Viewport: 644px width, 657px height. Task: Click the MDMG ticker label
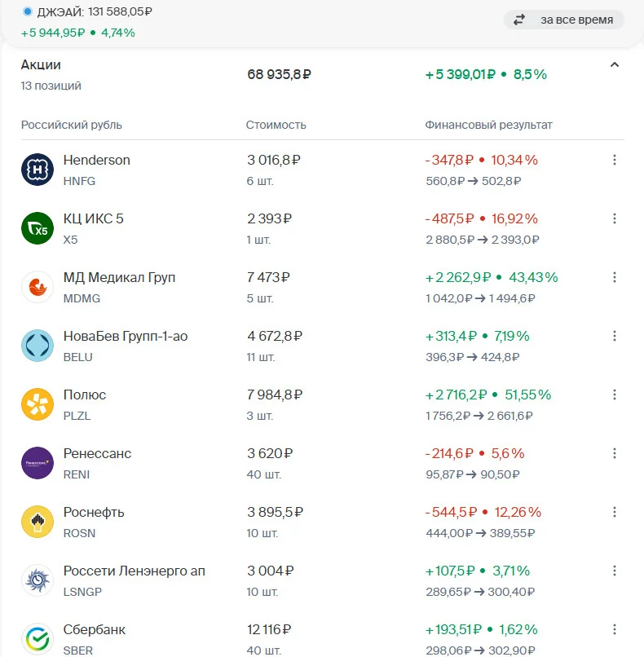(82, 298)
